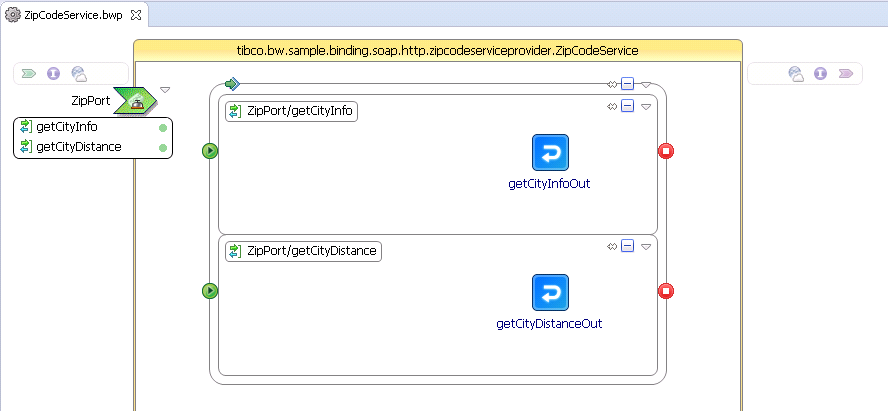Click the double-arrow icon on the outer group
888x411 pixels.
(612, 84)
